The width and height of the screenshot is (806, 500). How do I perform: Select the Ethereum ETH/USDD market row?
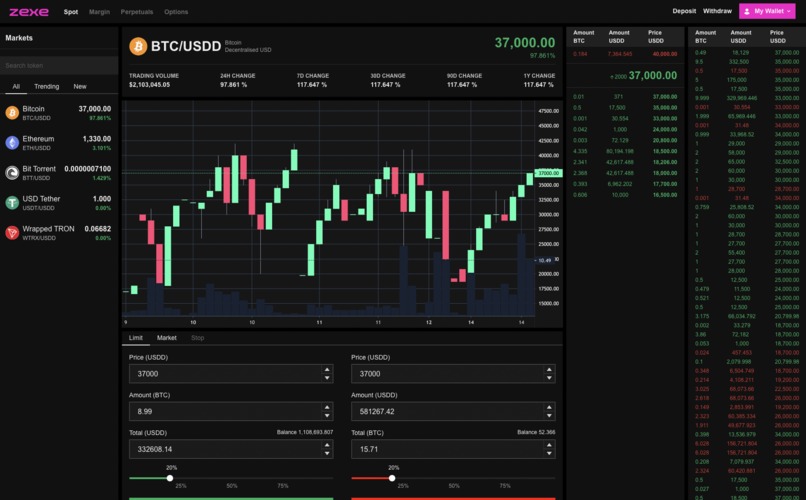pos(59,143)
